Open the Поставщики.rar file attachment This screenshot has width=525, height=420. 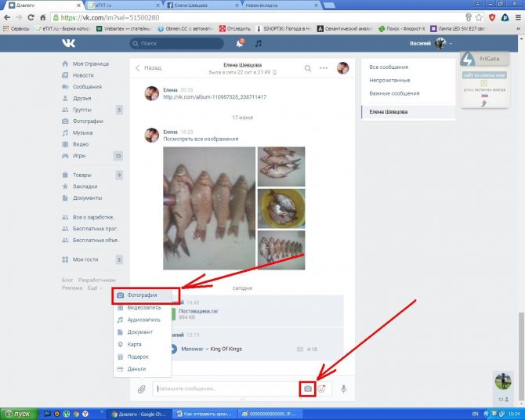(198, 311)
